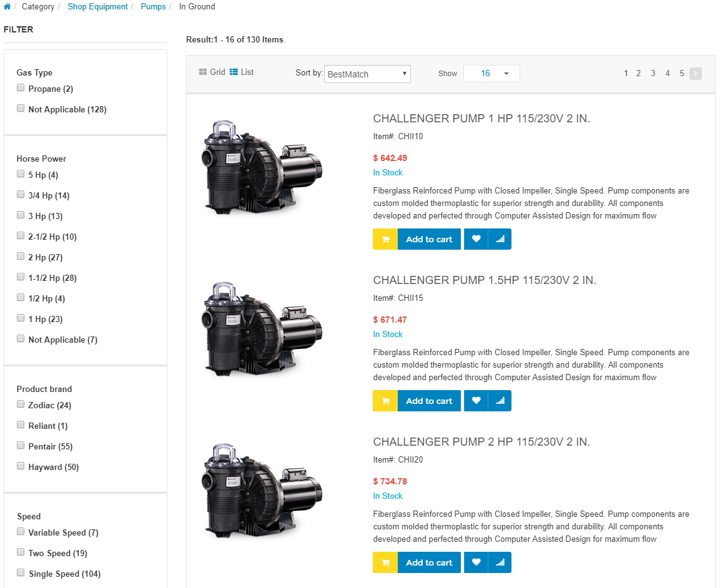
Task: Go to results page 5
Action: coord(682,74)
